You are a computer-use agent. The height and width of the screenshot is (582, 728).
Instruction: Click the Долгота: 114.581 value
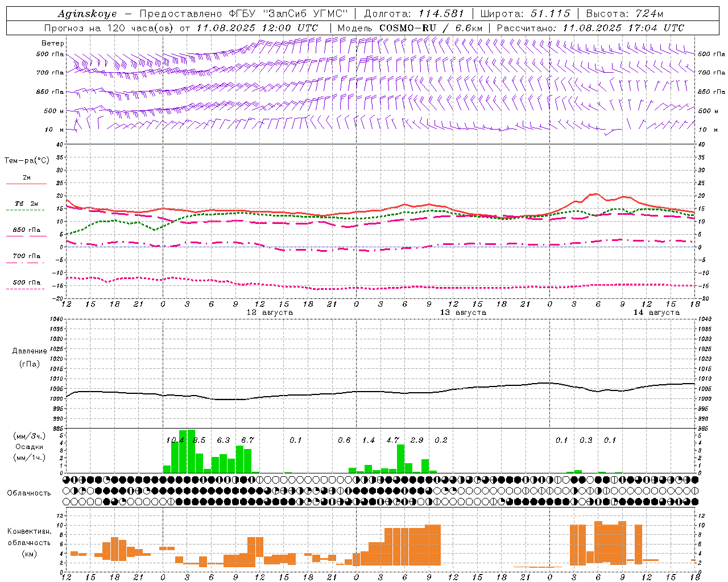coord(414,14)
